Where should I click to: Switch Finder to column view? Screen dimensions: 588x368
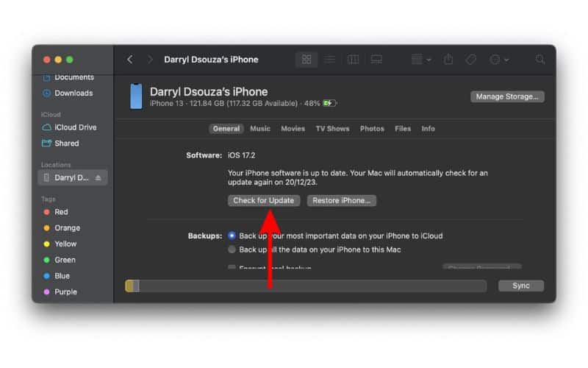click(354, 60)
